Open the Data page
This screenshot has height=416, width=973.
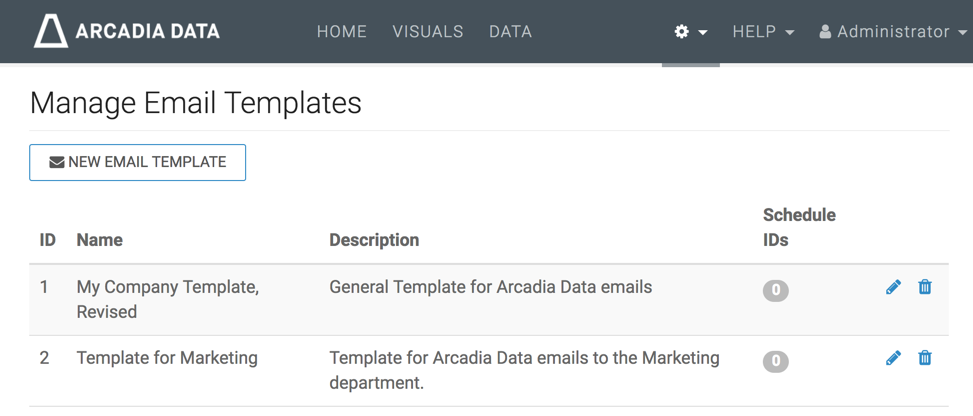coord(510,32)
